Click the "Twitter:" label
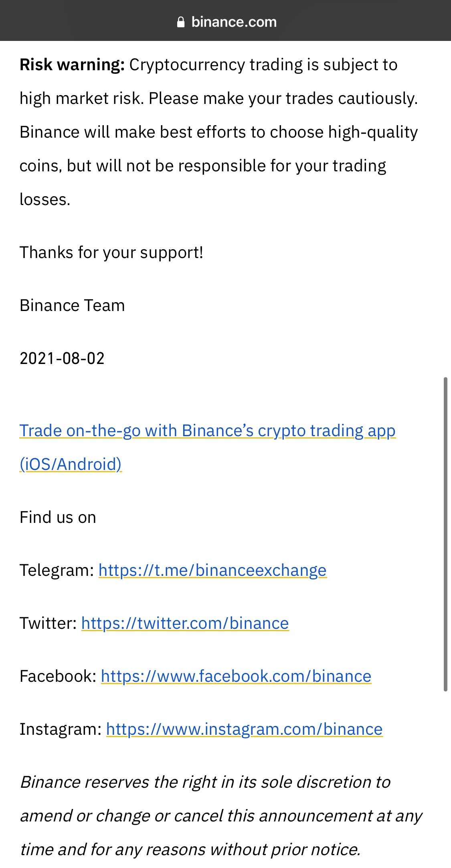 (x=48, y=623)
